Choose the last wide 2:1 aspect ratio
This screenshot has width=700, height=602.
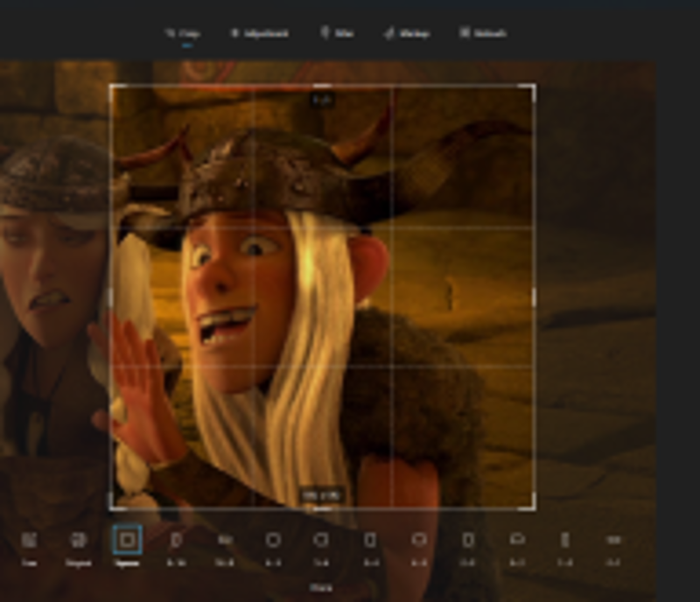point(614,541)
